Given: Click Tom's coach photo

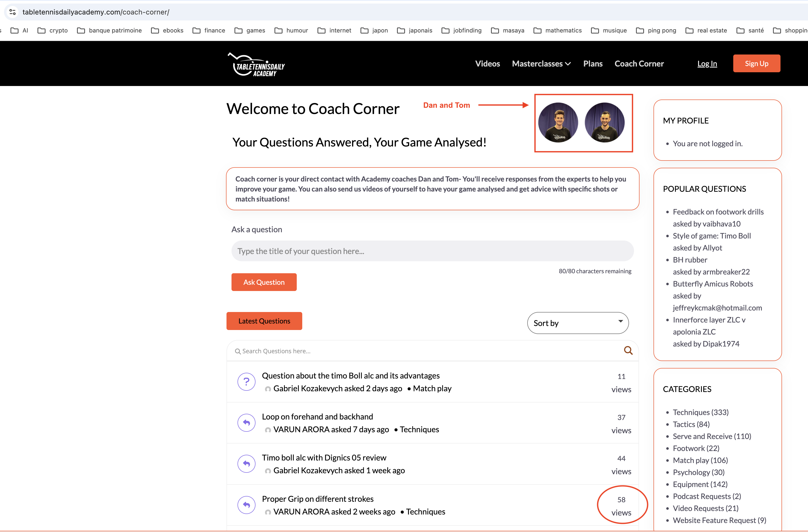Looking at the screenshot, I should click(604, 122).
